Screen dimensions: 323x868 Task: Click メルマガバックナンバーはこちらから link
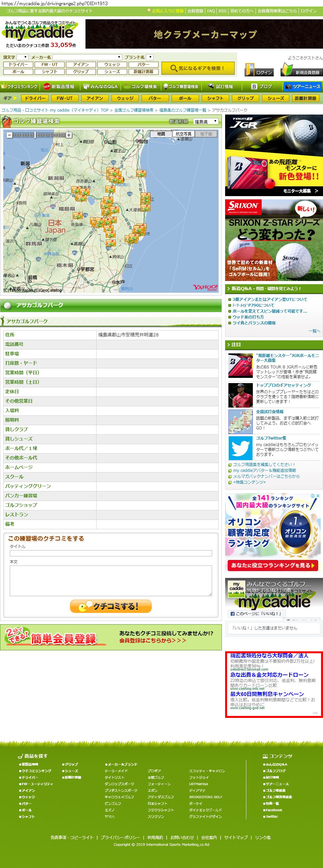click(x=266, y=476)
